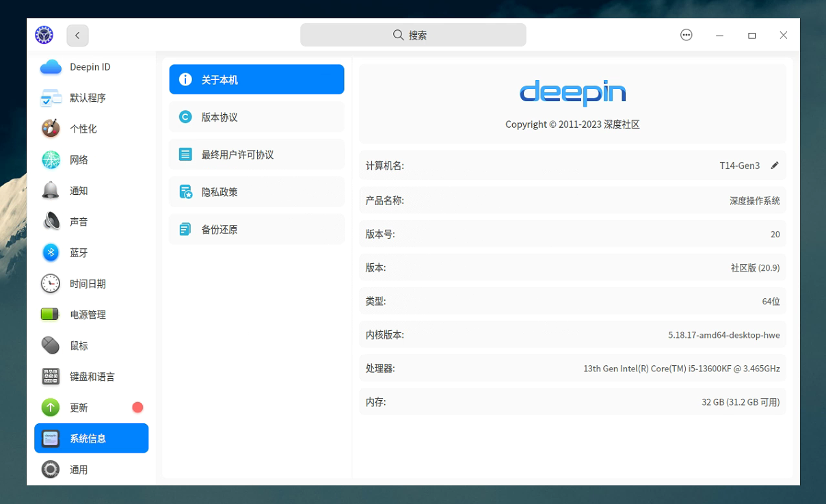Open Deepin ID cloud settings
Image resolution: width=826 pixels, height=504 pixels.
(x=91, y=67)
